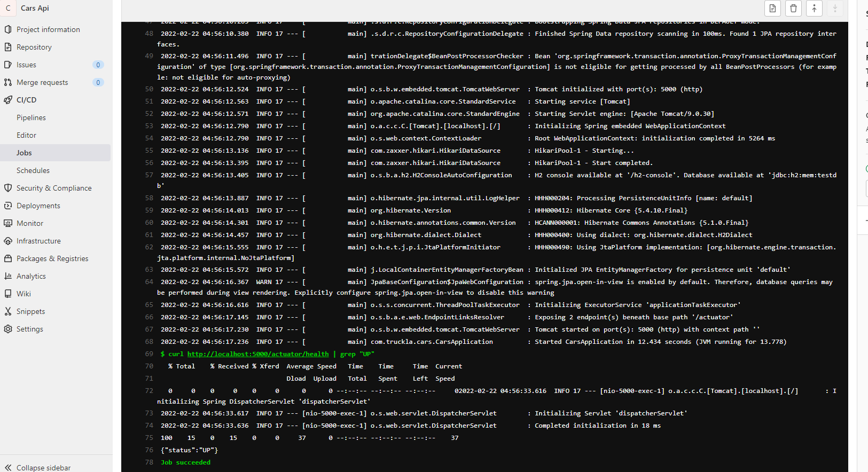Open the Analytics section
Viewport: 868px width, 472px height.
pos(31,276)
